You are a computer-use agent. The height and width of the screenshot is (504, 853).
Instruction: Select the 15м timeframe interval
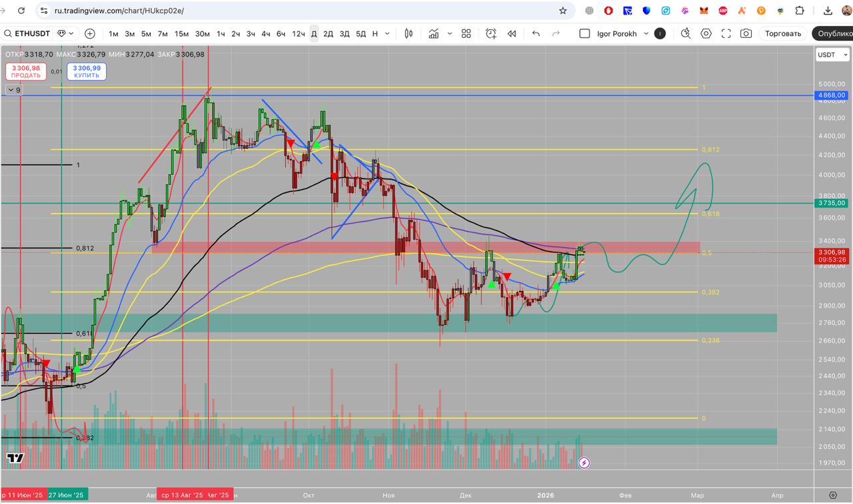pyautogui.click(x=181, y=34)
